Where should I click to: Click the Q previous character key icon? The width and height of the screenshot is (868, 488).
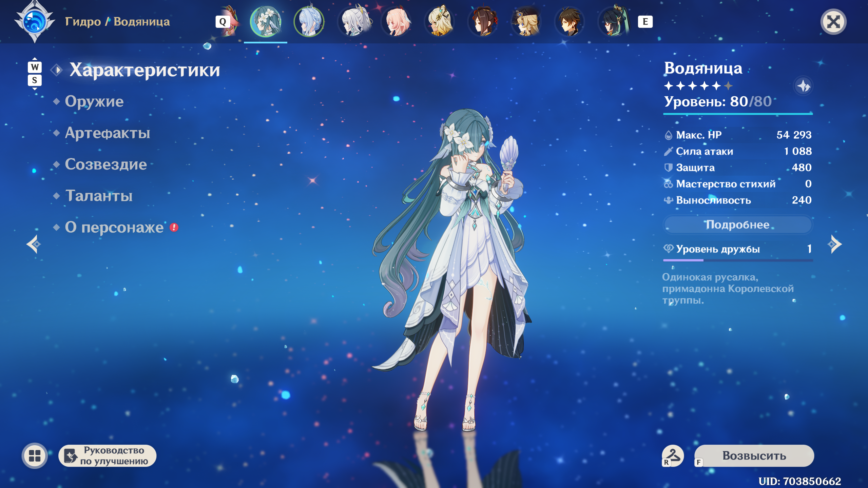[x=223, y=22]
